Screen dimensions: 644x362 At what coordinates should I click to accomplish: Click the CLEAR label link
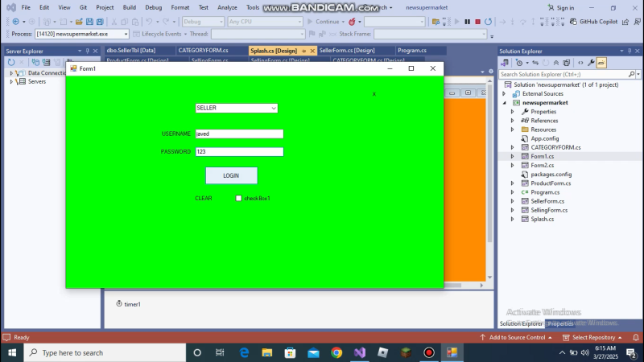click(x=204, y=198)
